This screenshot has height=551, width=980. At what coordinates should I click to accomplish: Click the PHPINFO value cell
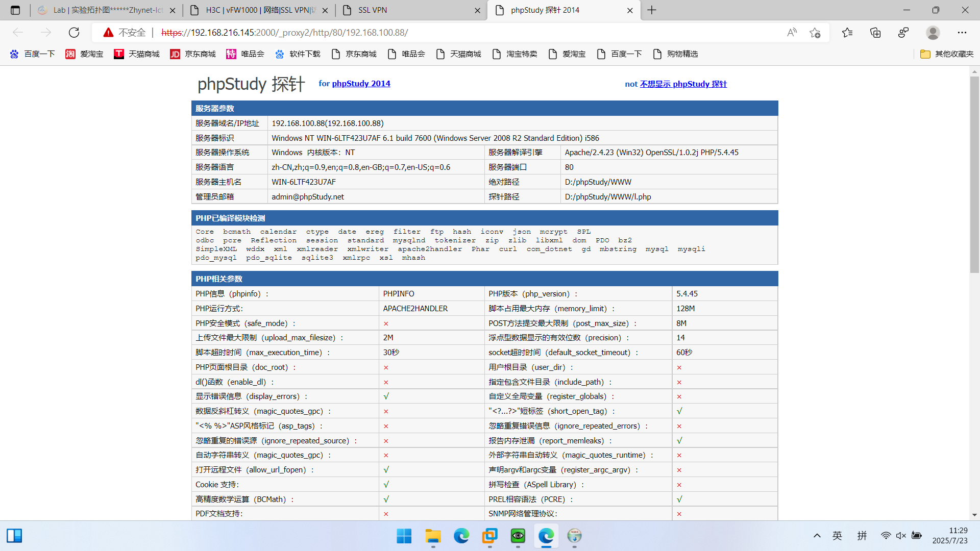coord(431,294)
